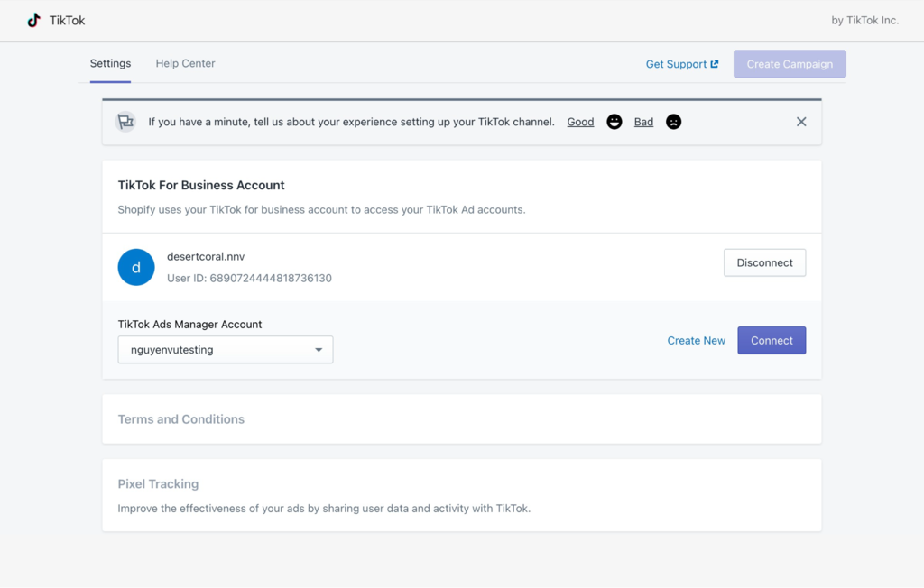924x588 pixels.
Task: Dismiss the feedback banner with X
Action: [x=801, y=122]
